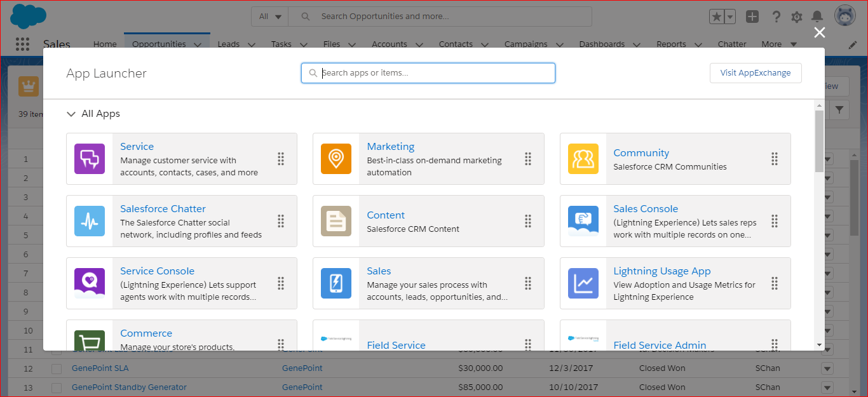This screenshot has height=397, width=868.
Task: Check the GenePoint Standby Generator row checkbox
Action: tap(57, 387)
